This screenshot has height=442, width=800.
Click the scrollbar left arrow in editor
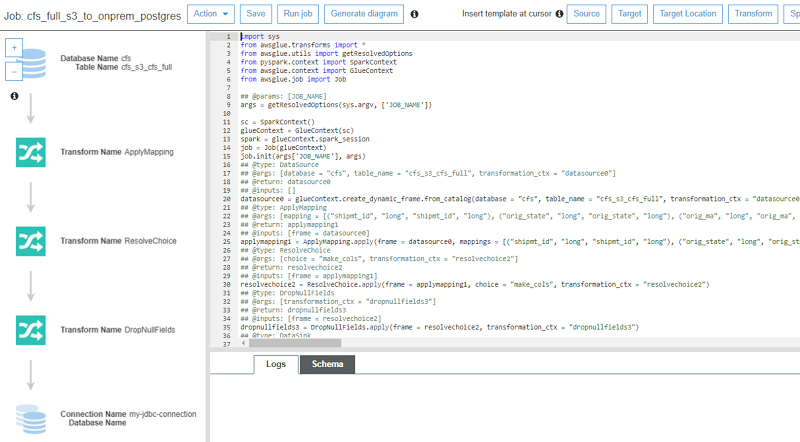243,343
